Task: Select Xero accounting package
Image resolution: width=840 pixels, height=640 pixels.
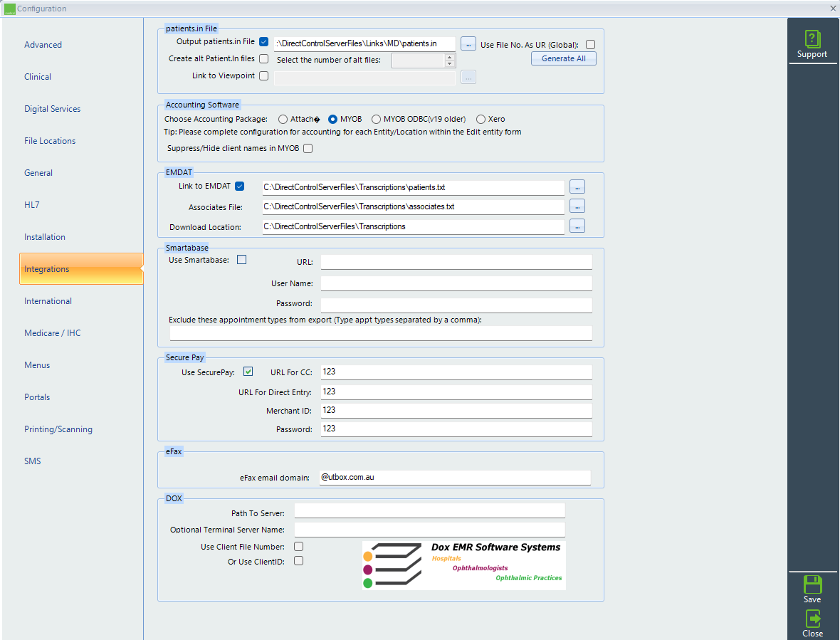Action: 481,120
